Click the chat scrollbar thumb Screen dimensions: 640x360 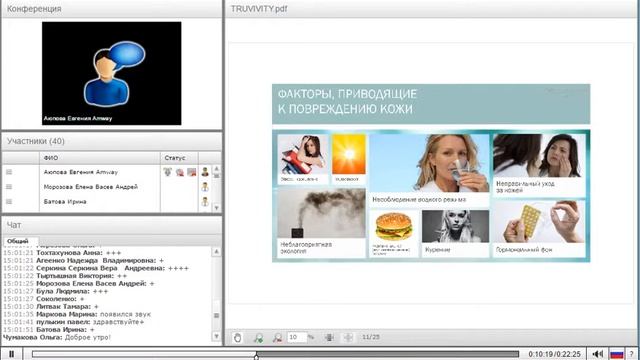click(216, 316)
